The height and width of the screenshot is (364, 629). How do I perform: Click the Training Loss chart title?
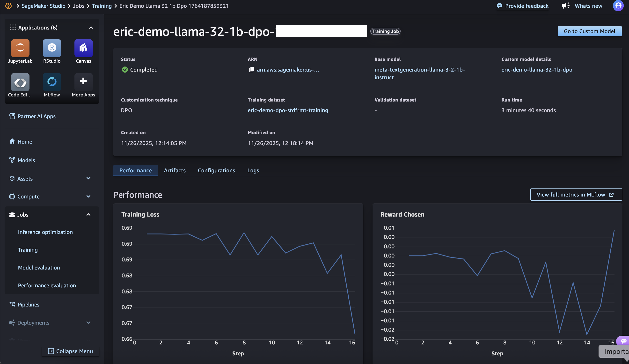(140, 214)
